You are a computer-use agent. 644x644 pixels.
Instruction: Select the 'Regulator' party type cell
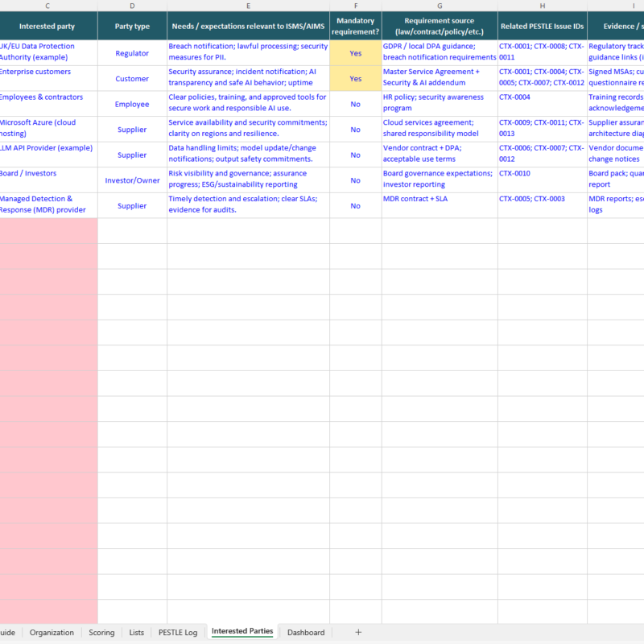pos(131,53)
